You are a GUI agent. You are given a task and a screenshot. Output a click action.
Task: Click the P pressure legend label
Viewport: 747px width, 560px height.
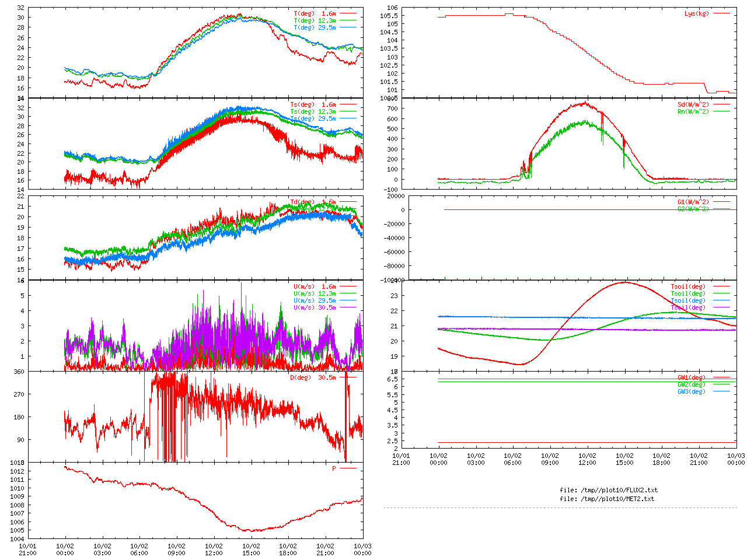334,468
